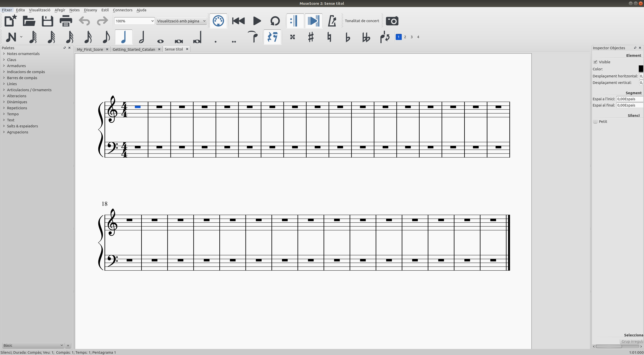Rewind playback to start
This screenshot has height=355, width=644.
coord(238,21)
